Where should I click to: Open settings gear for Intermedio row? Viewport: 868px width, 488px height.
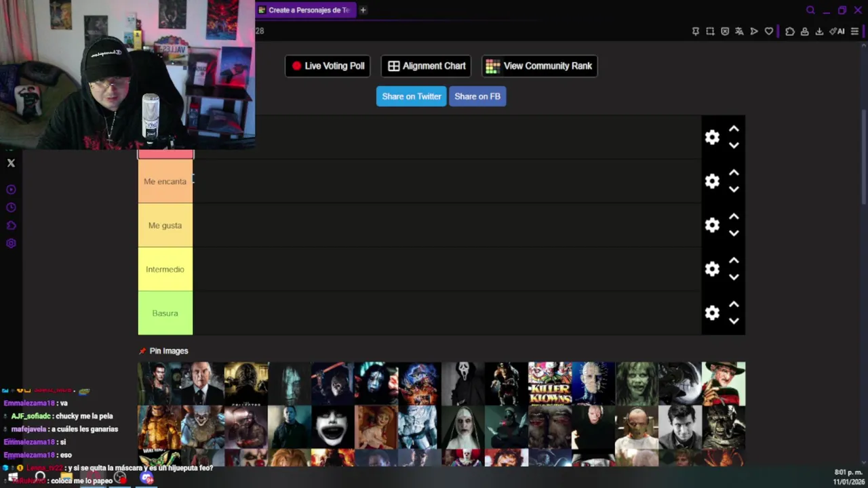coord(712,269)
